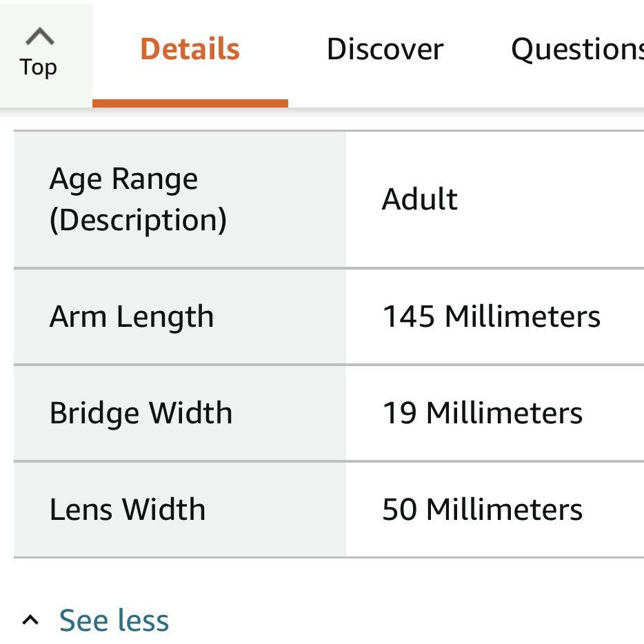
Task: Select the Adult value cell
Action: click(419, 199)
